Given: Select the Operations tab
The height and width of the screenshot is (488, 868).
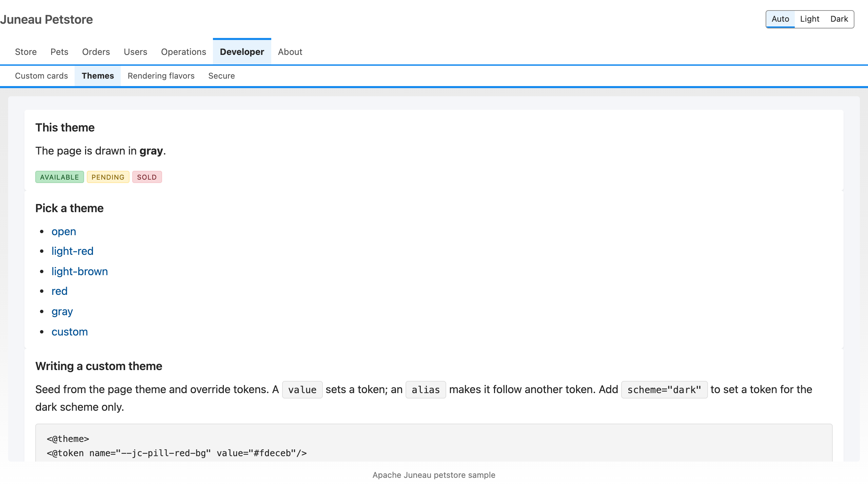Looking at the screenshot, I should [183, 52].
